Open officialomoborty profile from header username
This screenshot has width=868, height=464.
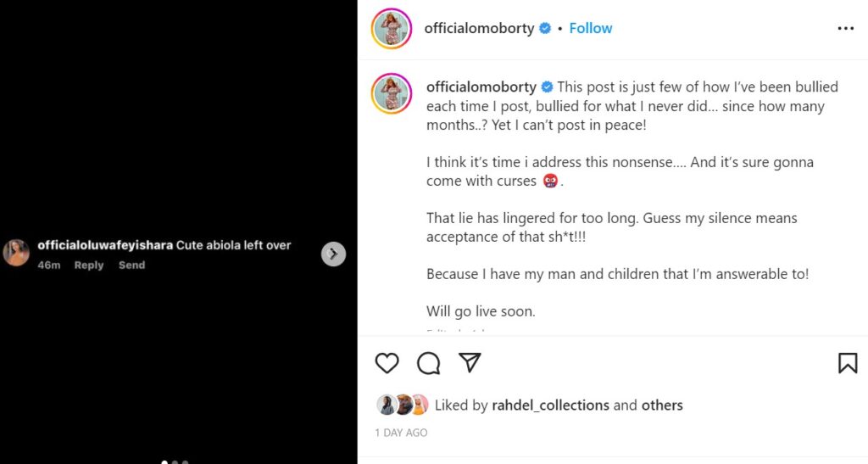tap(479, 28)
